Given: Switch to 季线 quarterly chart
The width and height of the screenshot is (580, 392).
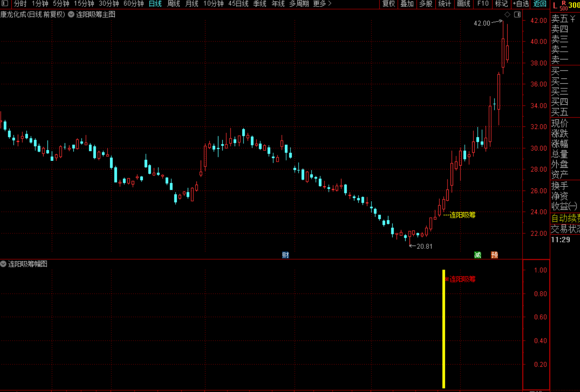Looking at the screenshot, I should 260,3.
